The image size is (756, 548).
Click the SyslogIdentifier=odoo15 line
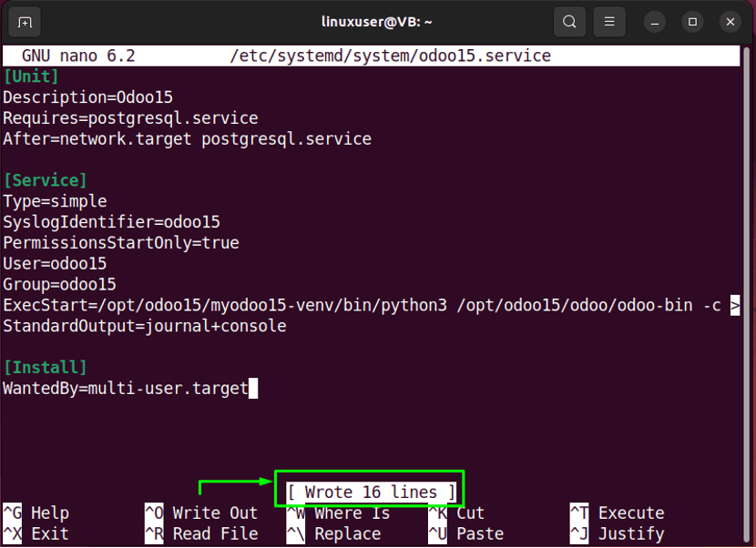coord(111,222)
